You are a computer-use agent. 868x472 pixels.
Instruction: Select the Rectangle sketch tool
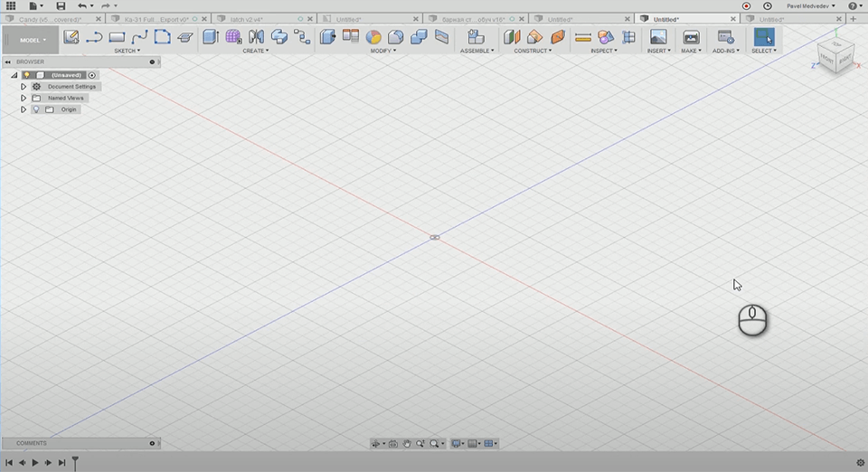(x=117, y=37)
